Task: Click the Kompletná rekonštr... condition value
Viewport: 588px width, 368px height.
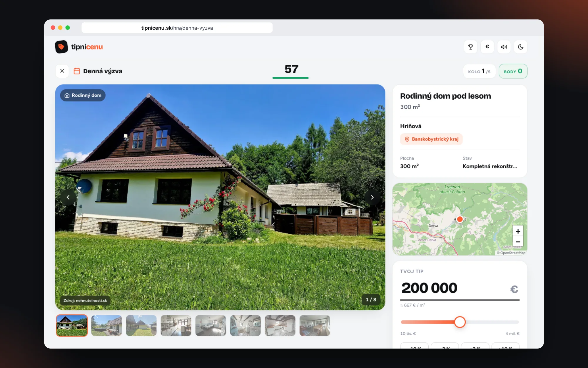Action: coord(490,166)
